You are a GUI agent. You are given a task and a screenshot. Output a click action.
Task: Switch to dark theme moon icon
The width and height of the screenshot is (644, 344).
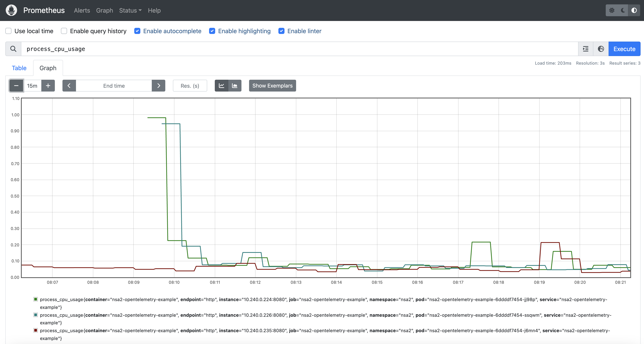pos(623,10)
